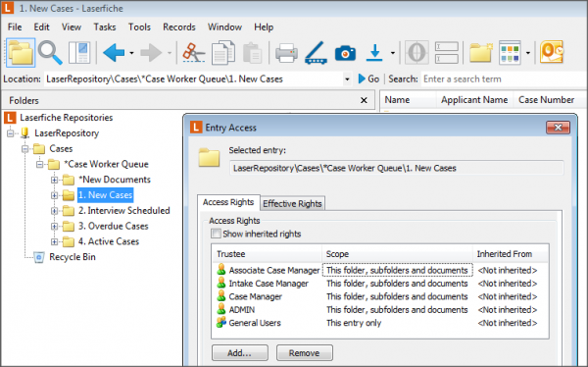Viewport: 588px width, 367px height.
Task: Click the paste clipboard icon
Action: coord(253,53)
